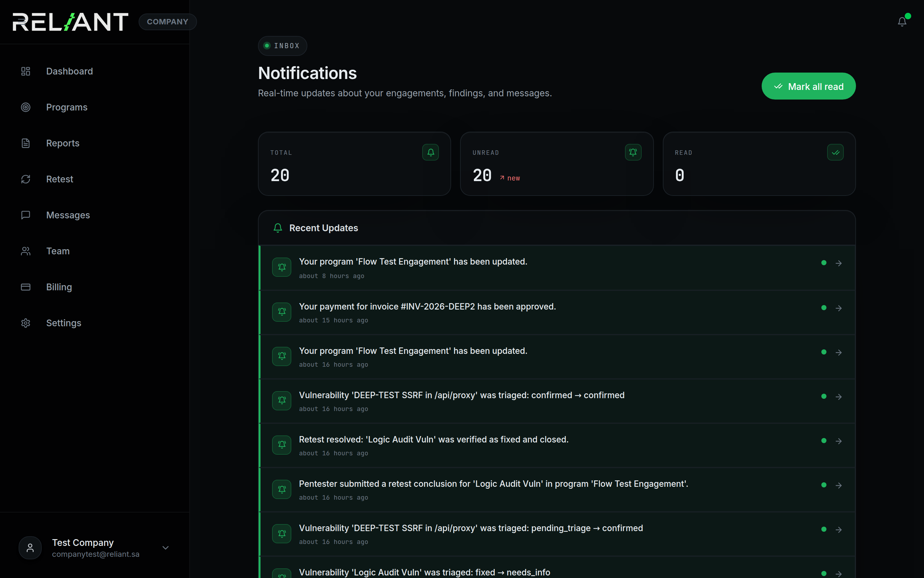Open Retest resolved Logic Audit Vuln notification
The height and width of the screenshot is (578, 924).
[557, 445]
